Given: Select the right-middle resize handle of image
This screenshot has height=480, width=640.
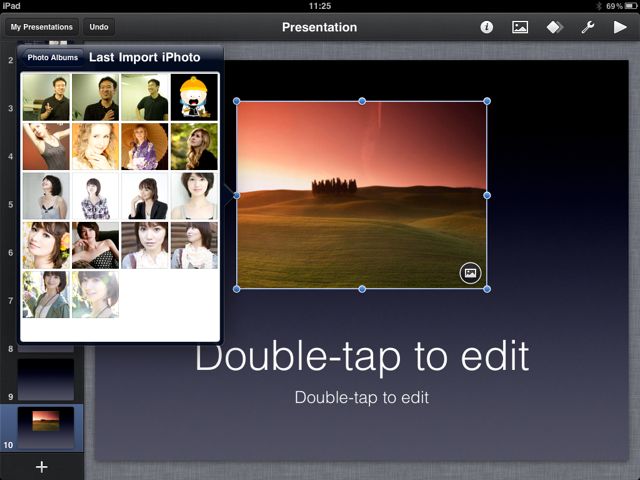Looking at the screenshot, I should [x=487, y=196].
